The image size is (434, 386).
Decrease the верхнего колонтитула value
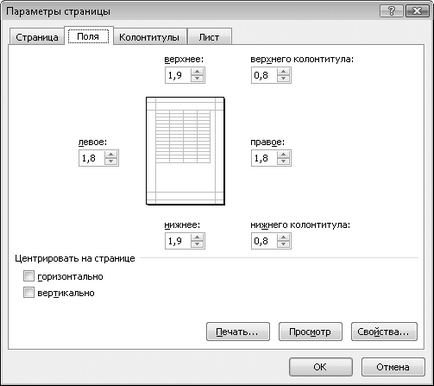[x=283, y=79]
